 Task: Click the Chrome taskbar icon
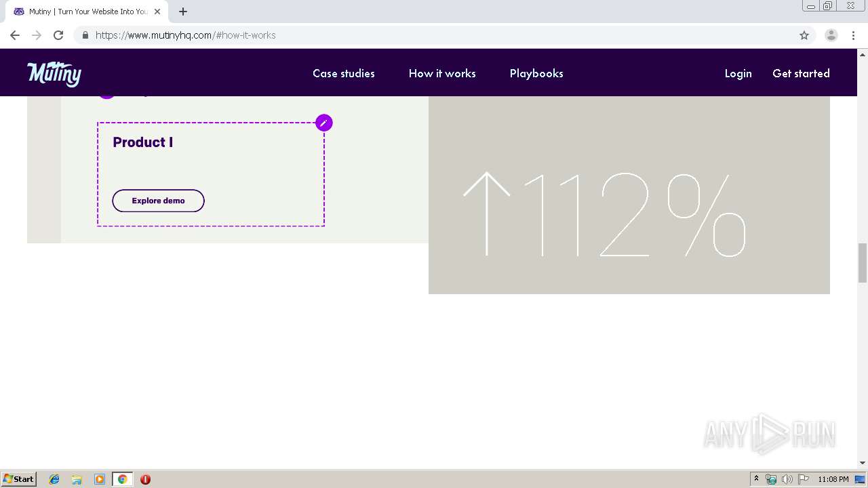[122, 479]
